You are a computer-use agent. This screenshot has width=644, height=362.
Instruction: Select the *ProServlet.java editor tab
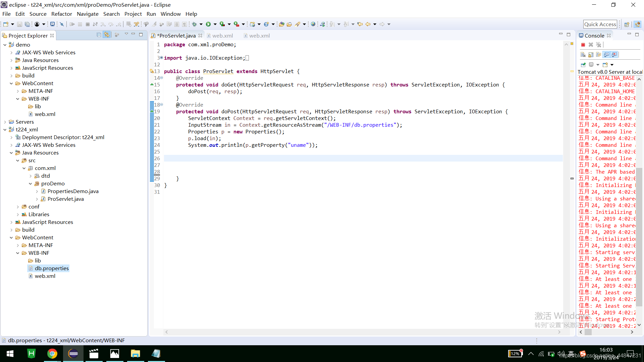click(176, 36)
